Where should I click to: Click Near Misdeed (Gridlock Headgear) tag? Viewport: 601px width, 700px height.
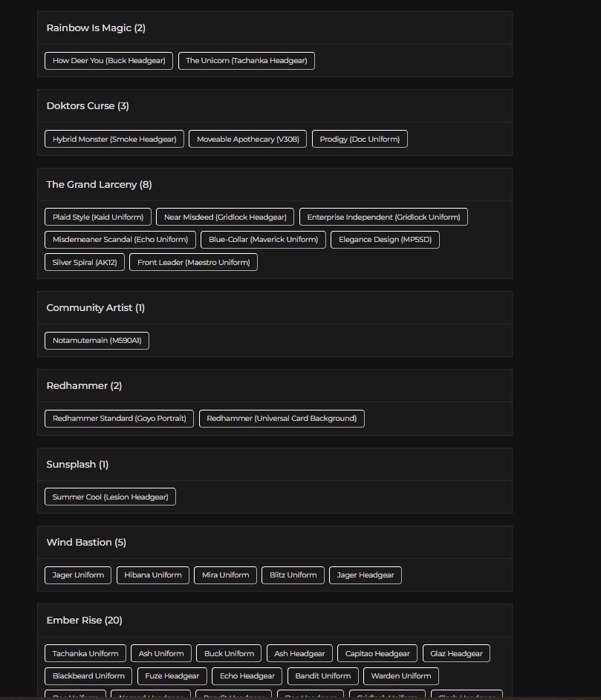tap(225, 217)
